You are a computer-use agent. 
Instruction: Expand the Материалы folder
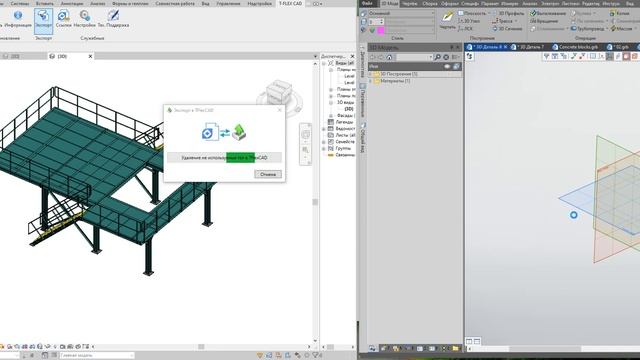(371, 81)
